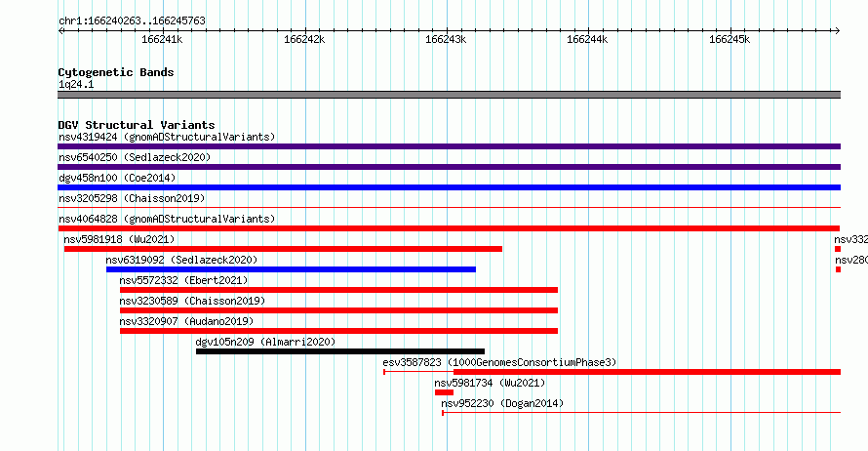Click the gray 1q24.1 cytogenetic band bar
This screenshot has height=451, width=868.
coord(449,95)
